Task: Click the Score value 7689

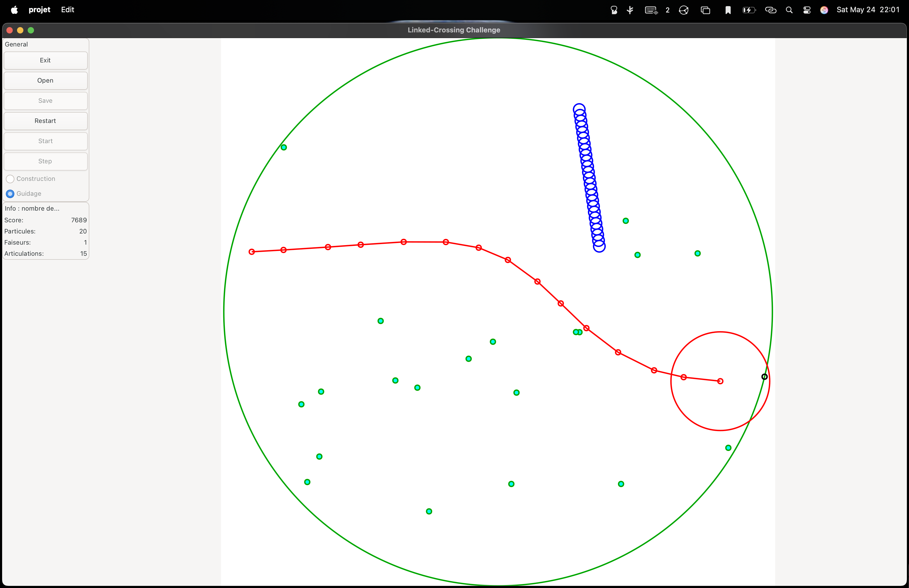Action: (x=79, y=220)
